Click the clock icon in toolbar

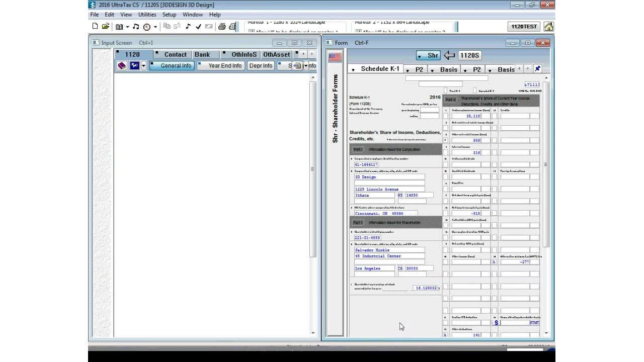[147, 27]
